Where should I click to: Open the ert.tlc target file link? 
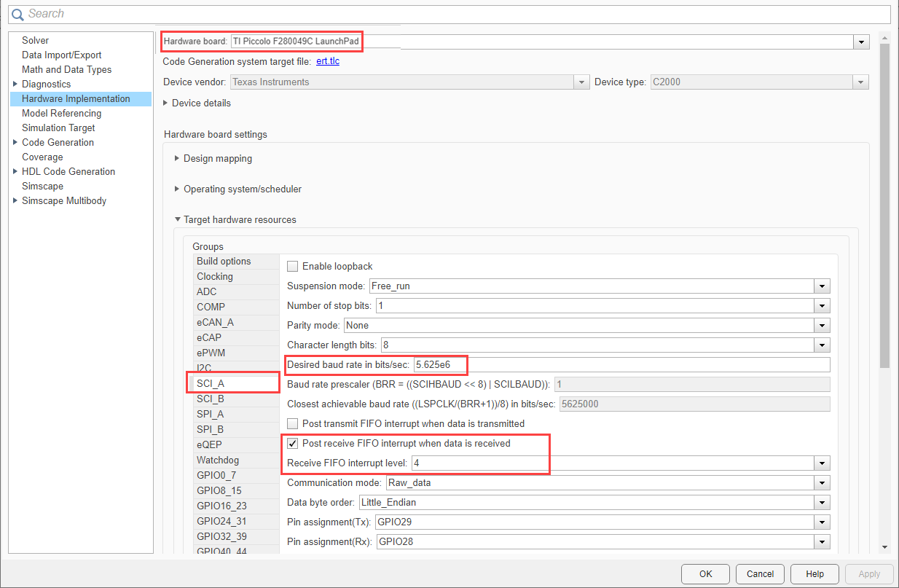tap(328, 61)
